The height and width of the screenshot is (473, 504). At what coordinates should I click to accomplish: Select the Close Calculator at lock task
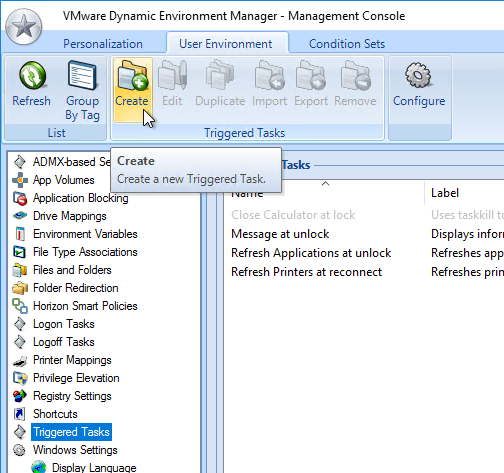click(x=293, y=215)
